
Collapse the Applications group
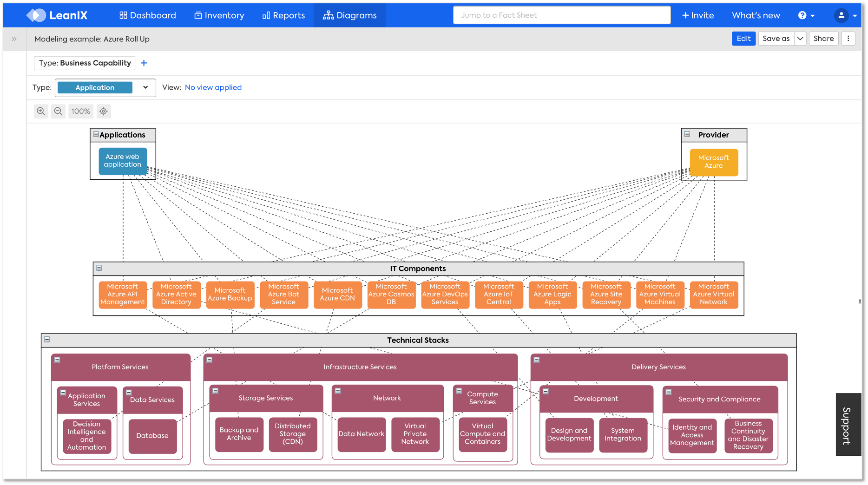tap(96, 134)
